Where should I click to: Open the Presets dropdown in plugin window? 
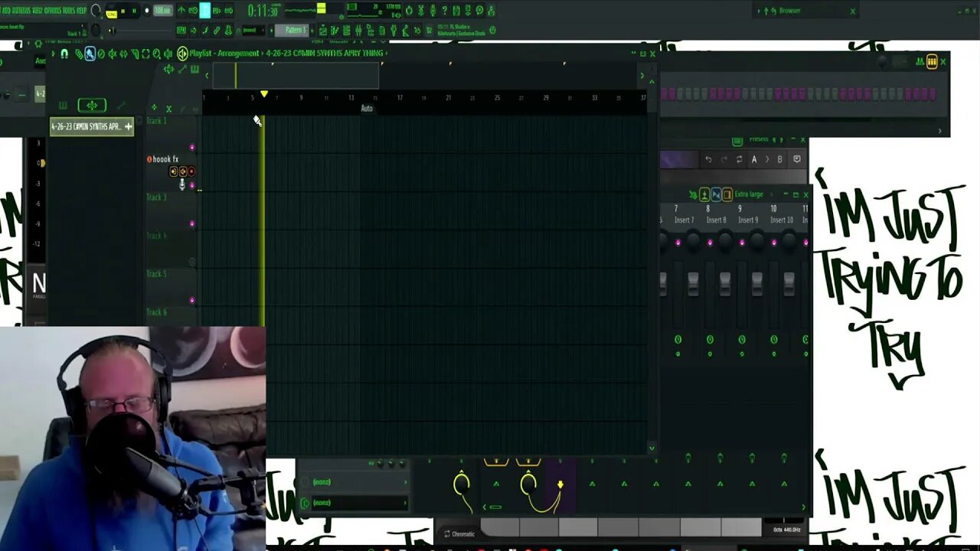[x=759, y=139]
